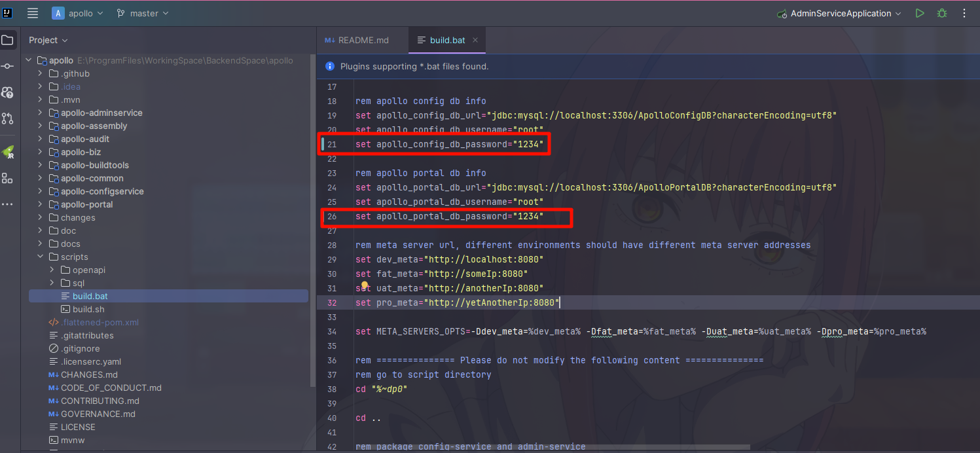The width and height of the screenshot is (980, 453).
Task: Open the JRebel rocket tool window
Action: 7,152
